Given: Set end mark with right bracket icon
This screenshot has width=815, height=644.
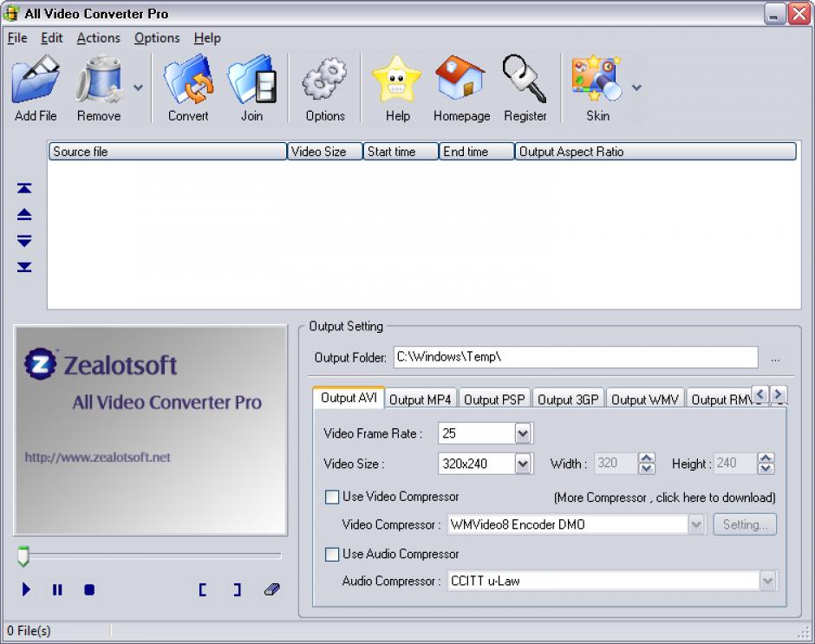Looking at the screenshot, I should pyautogui.click(x=237, y=589).
